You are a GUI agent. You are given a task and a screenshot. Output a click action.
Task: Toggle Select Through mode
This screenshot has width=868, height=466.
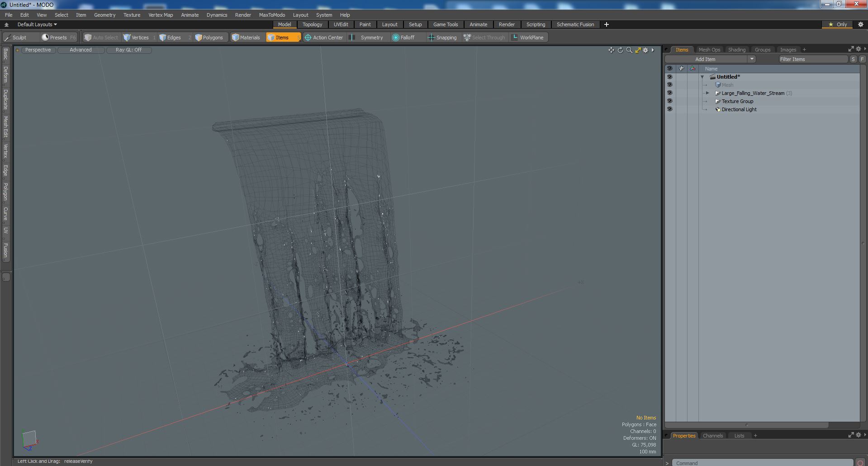(484, 38)
